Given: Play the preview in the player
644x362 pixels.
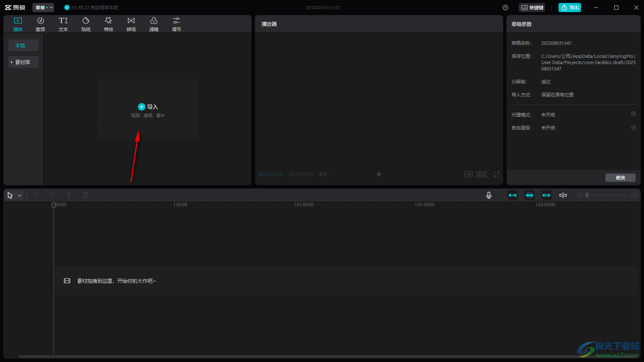Looking at the screenshot, I should tap(379, 174).
